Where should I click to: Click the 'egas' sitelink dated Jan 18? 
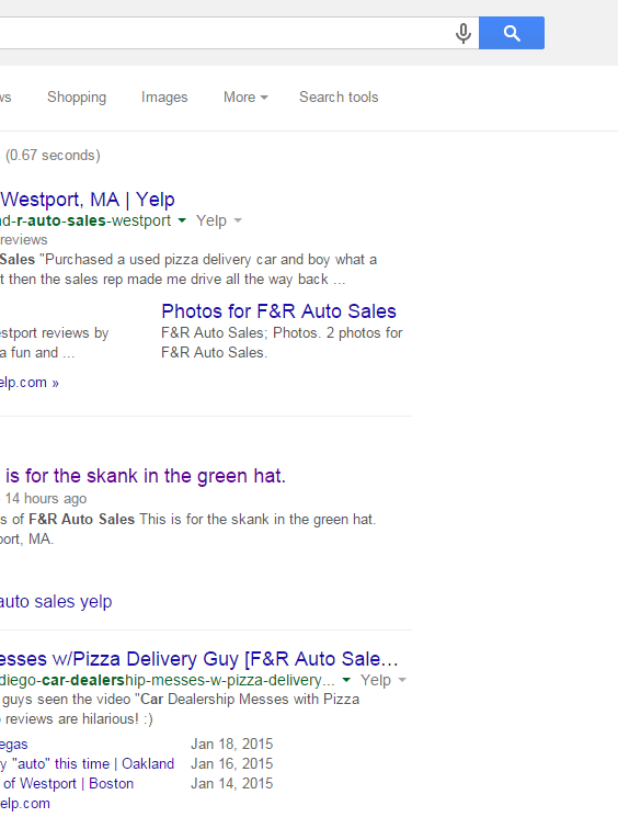click(14, 745)
